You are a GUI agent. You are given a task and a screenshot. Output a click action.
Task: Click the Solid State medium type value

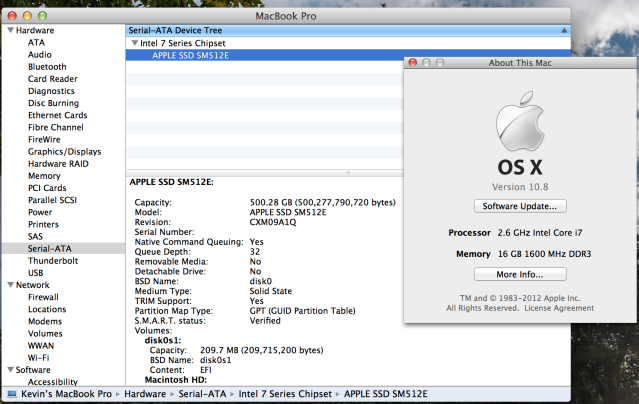[271, 291]
